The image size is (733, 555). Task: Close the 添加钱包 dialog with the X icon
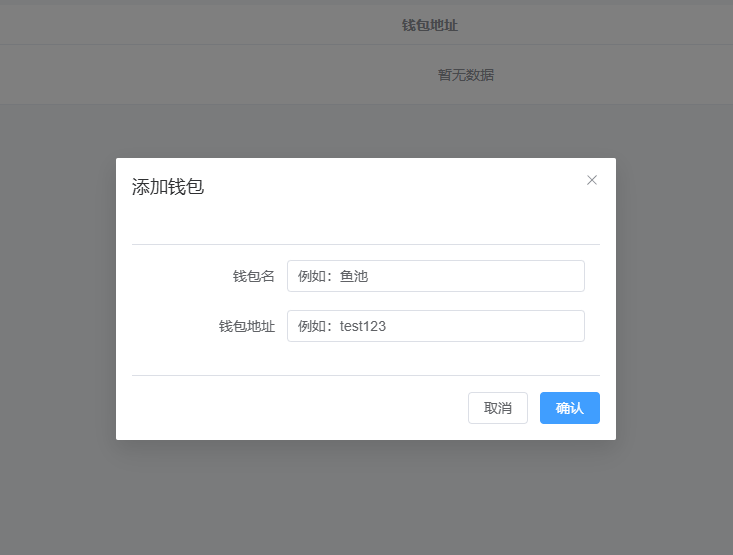(x=592, y=180)
